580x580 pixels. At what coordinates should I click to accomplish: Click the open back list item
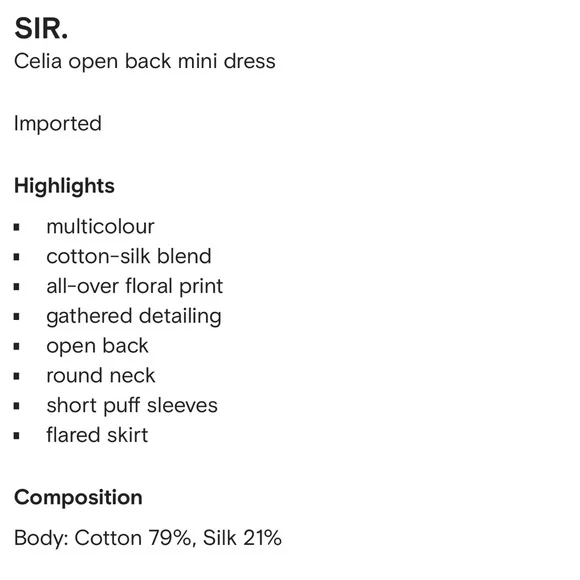click(x=97, y=346)
